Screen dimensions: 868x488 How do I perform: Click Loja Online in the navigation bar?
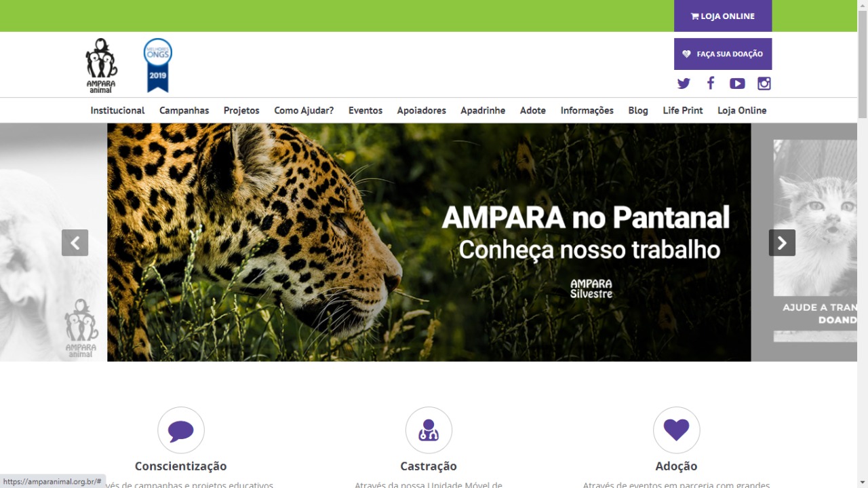pos(742,110)
